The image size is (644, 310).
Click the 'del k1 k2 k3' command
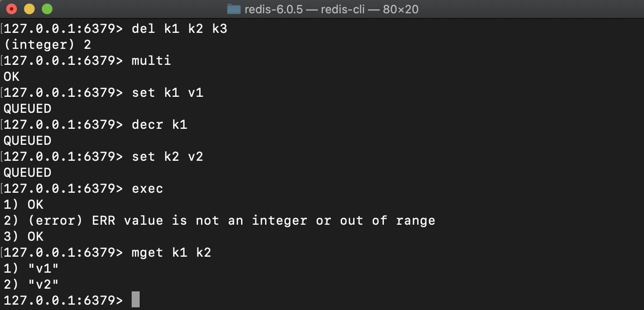[x=179, y=28]
